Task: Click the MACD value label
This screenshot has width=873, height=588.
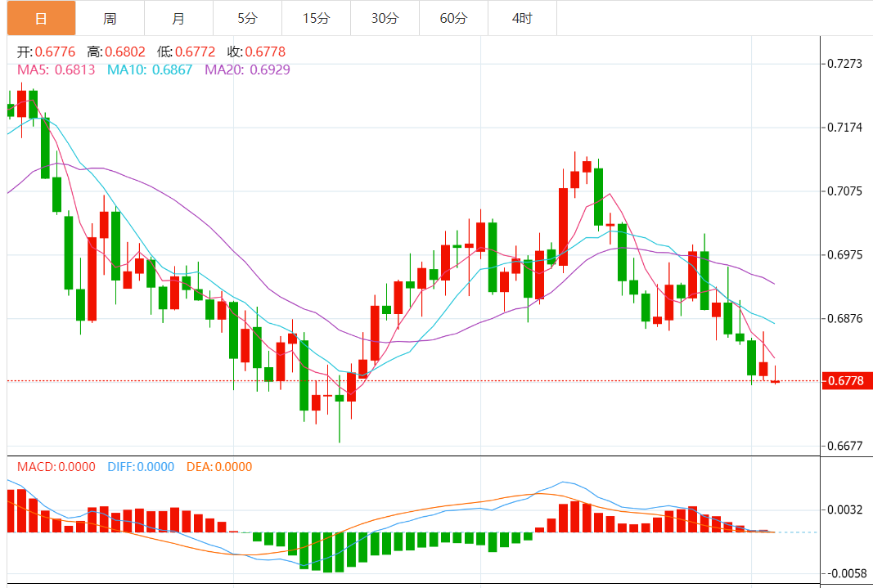Action: pyautogui.click(x=56, y=467)
